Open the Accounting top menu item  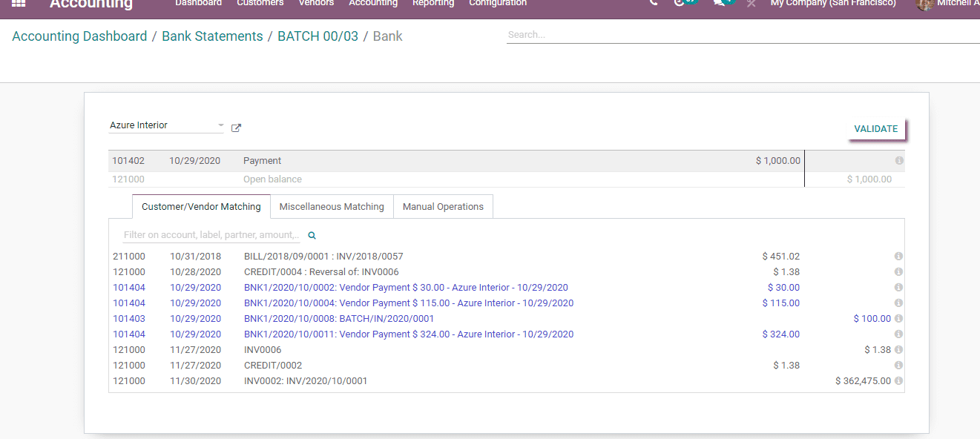click(373, 3)
